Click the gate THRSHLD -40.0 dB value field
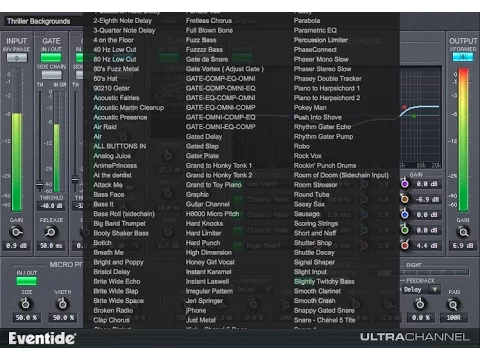480x360 pixels. [x=51, y=206]
